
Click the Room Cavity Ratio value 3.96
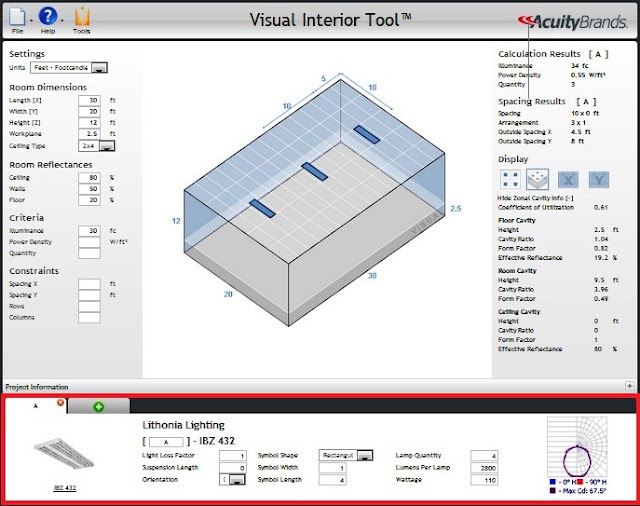601,289
